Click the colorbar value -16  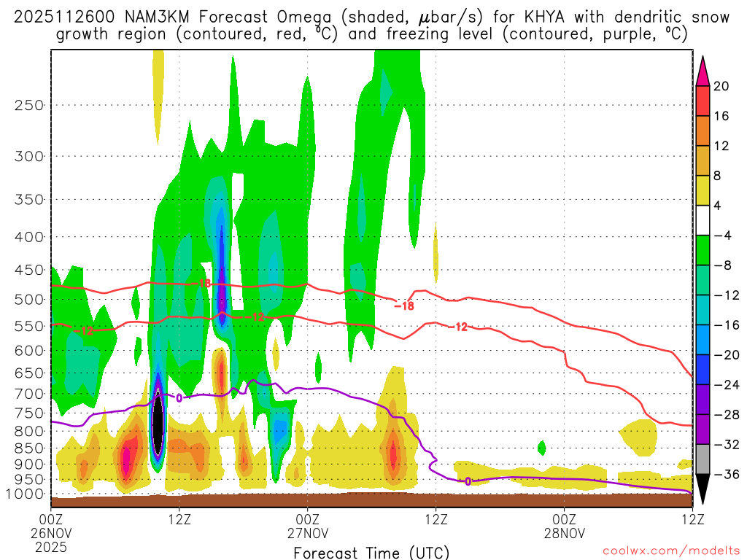[x=727, y=324]
